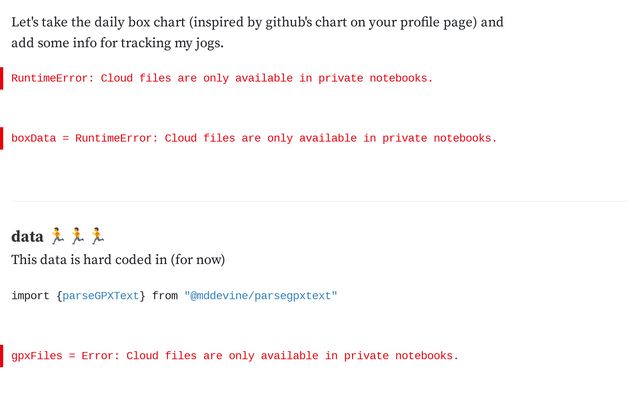Click the red bar beside gpxFiles cell
The image size is (640, 400).
tap(2, 356)
